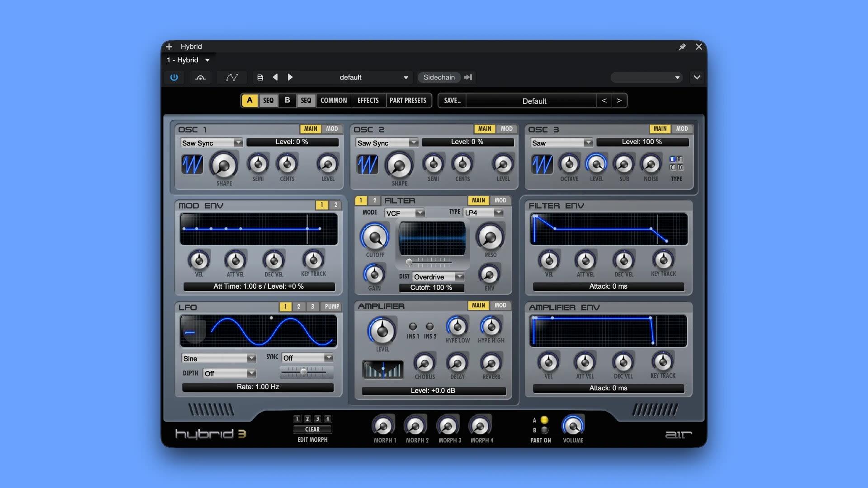Open OSC 2 Saw Sync waveform dropdown

click(387, 143)
